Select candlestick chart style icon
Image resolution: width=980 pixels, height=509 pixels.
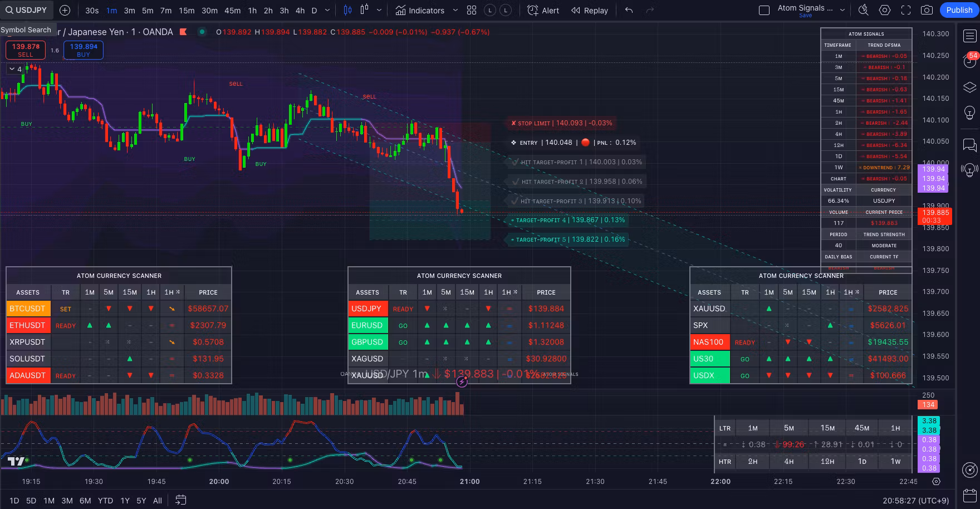[348, 10]
